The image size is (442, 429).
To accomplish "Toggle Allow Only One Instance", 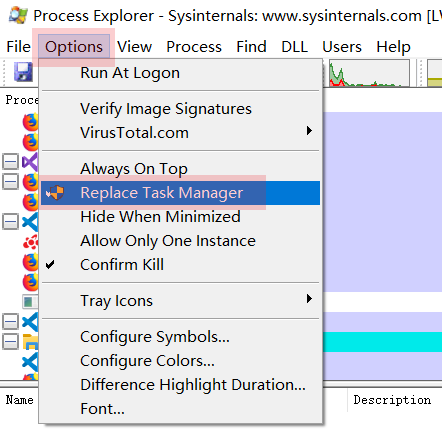I will [x=180, y=241].
